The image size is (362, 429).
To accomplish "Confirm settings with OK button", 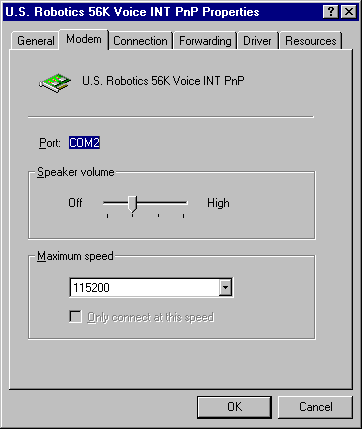I will pos(234,407).
